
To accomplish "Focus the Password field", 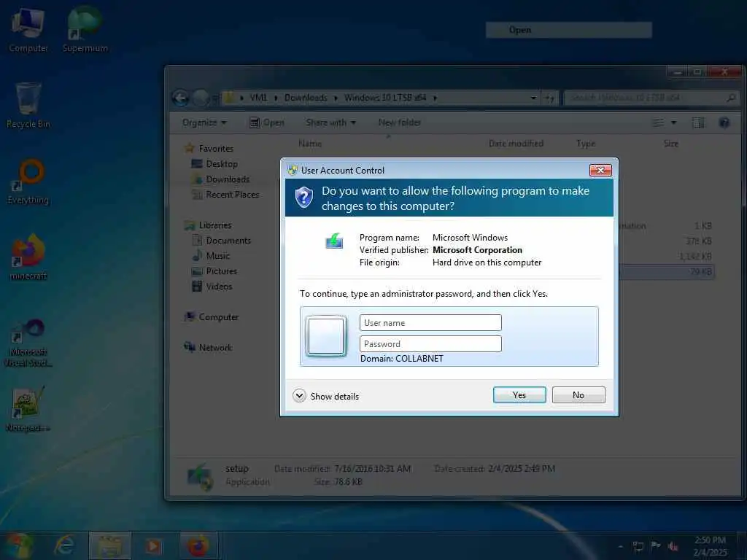I will pos(430,344).
